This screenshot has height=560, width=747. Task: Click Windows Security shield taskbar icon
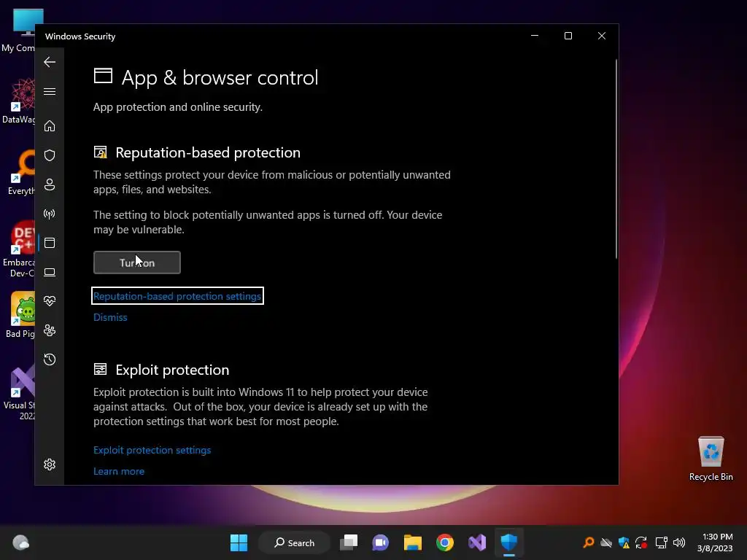[x=508, y=542]
